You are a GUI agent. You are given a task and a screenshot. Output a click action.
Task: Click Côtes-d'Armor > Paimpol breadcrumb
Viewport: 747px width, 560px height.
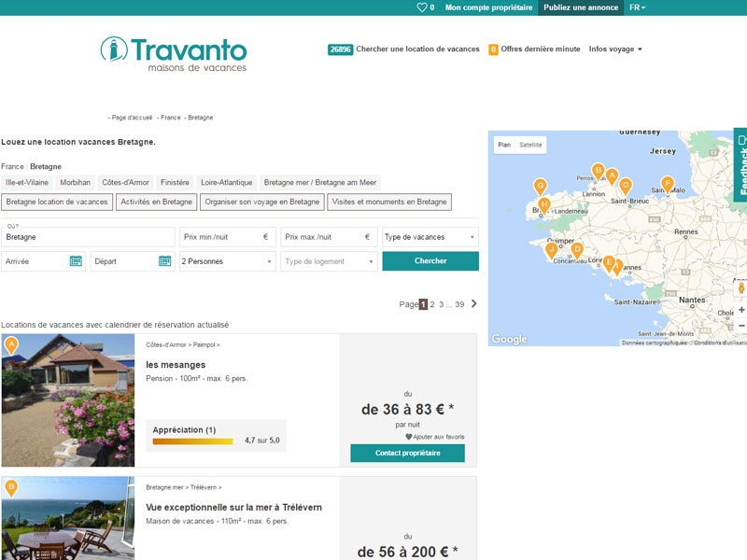(x=183, y=344)
